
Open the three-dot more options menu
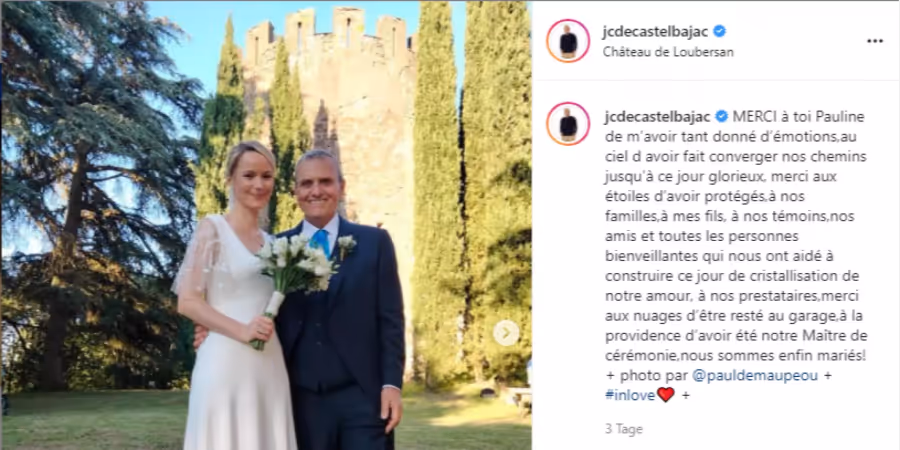[x=875, y=41]
